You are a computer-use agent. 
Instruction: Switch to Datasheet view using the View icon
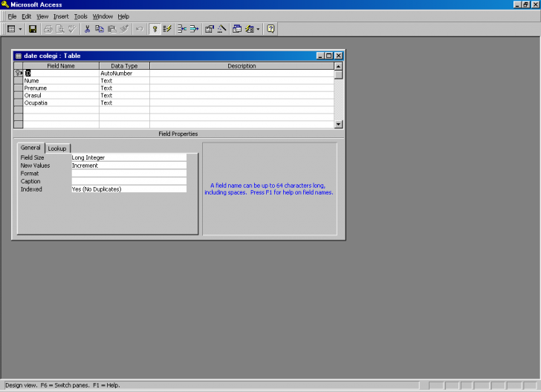11,29
